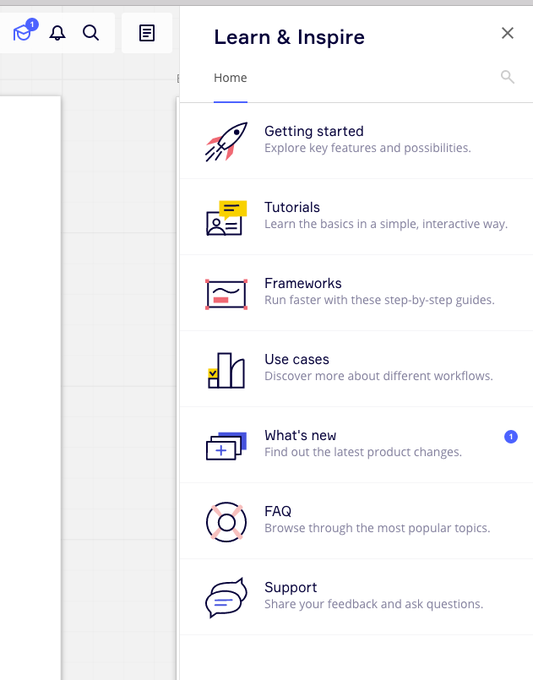Click the Support chat bubbles icon
The image size is (533, 680).
click(226, 598)
